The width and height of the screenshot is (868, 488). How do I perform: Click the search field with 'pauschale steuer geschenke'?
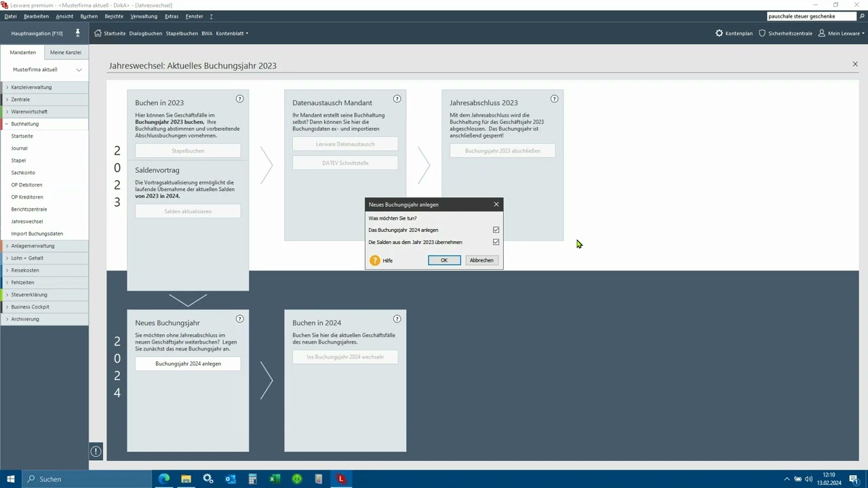(811, 16)
